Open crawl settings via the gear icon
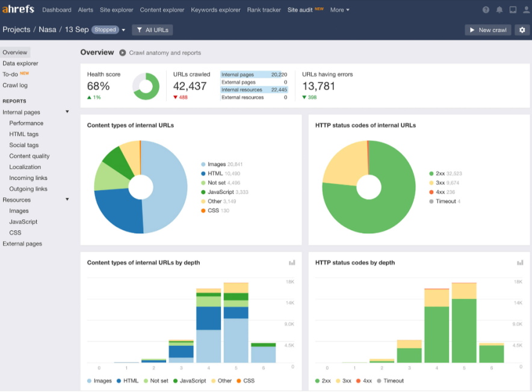The image size is (532, 392). [522, 29]
